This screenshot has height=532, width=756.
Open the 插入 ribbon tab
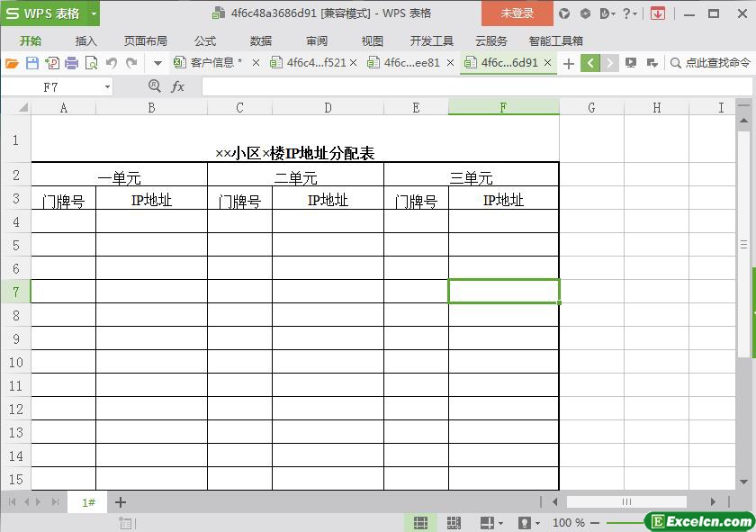click(85, 41)
